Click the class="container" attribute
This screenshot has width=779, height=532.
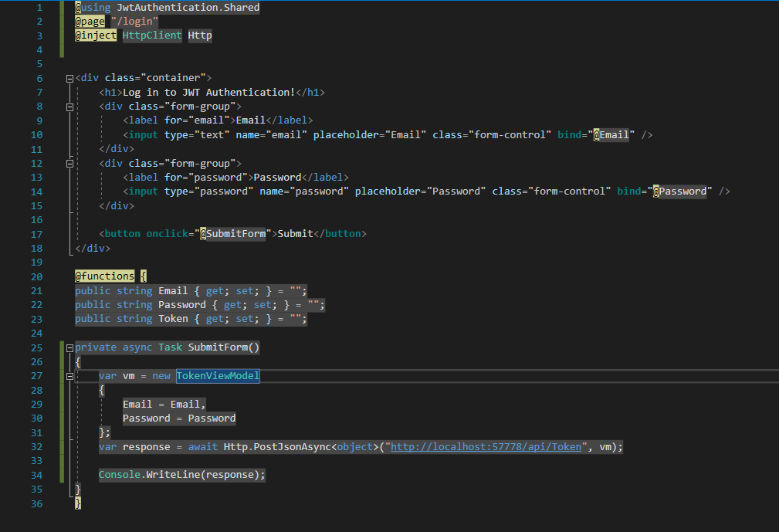tap(155, 77)
